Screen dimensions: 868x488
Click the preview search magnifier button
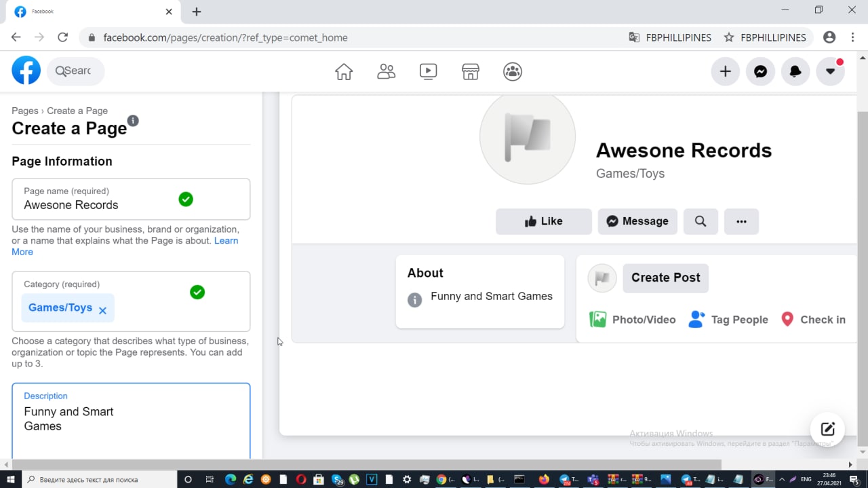click(701, 221)
